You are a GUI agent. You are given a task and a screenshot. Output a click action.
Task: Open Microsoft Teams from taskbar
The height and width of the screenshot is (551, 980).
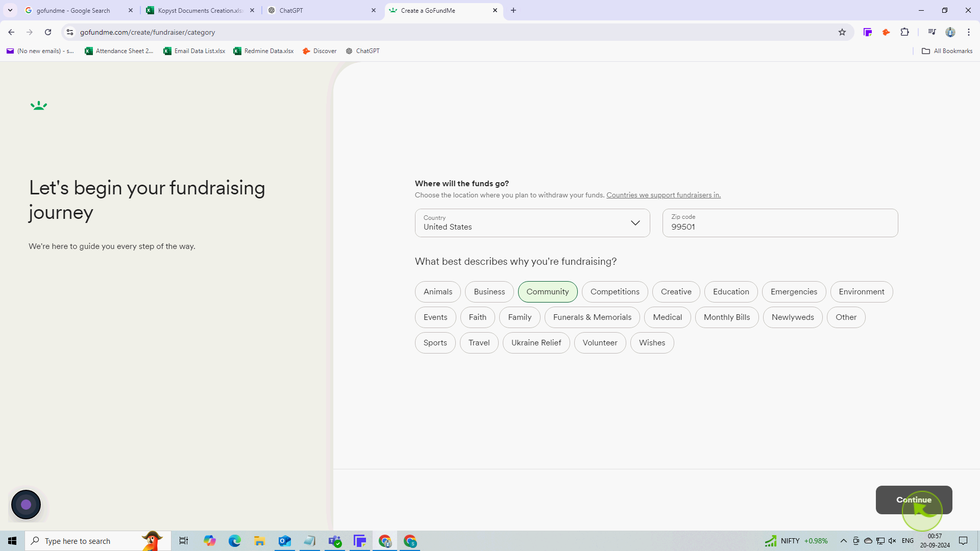point(335,541)
